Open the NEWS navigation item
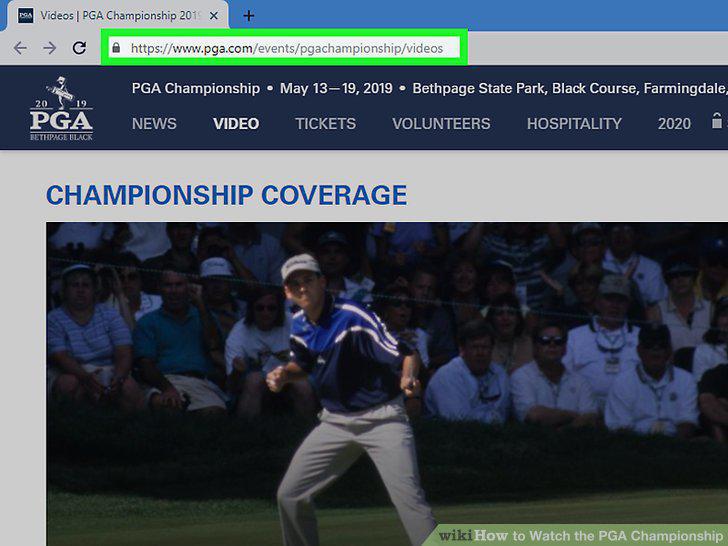 click(x=154, y=124)
